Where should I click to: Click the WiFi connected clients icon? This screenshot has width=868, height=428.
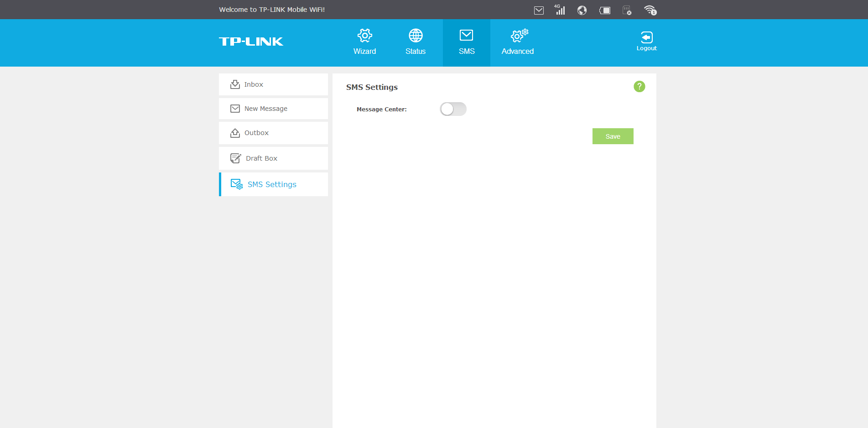tap(650, 10)
